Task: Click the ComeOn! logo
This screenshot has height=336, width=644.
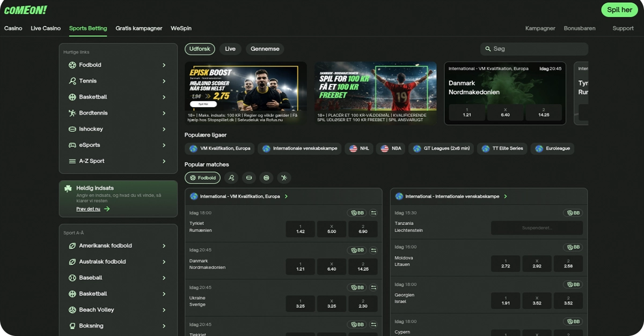Action: click(25, 10)
